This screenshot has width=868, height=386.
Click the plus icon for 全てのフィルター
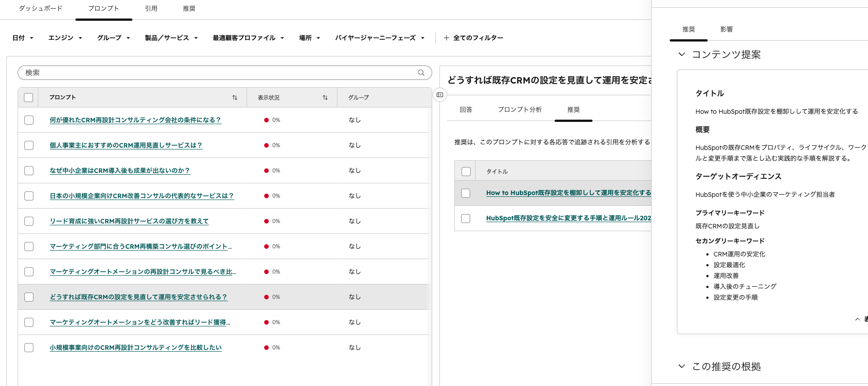(446, 38)
